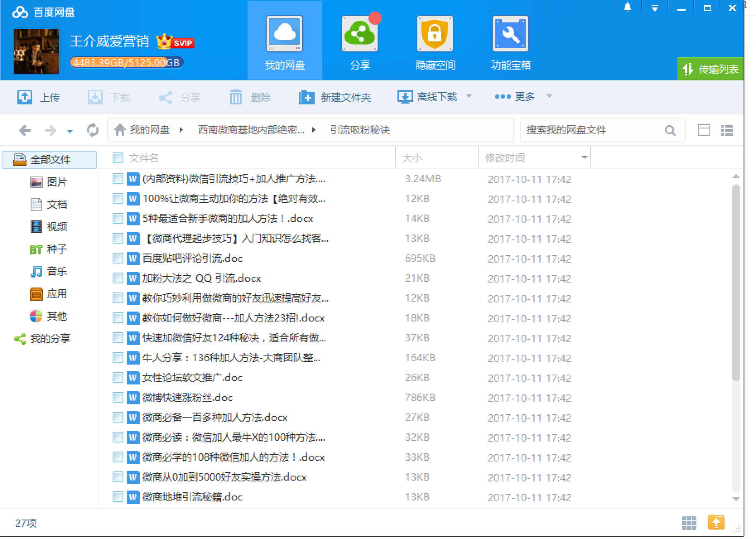Filter by 文档 category
The image size is (756, 539).
(48, 204)
